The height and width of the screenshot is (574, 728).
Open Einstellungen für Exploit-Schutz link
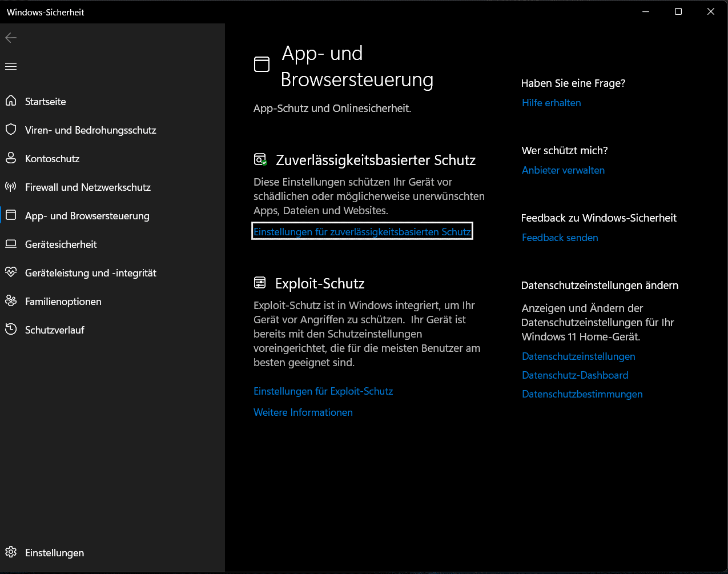pos(323,391)
